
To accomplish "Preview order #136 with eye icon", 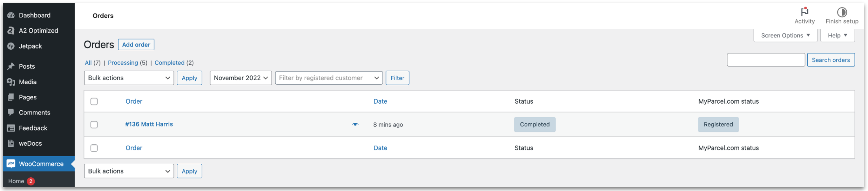I will [355, 125].
